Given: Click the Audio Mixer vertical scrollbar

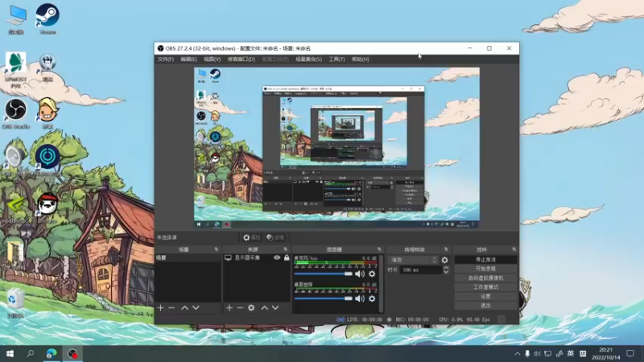Looking at the screenshot, I should [x=382, y=284].
